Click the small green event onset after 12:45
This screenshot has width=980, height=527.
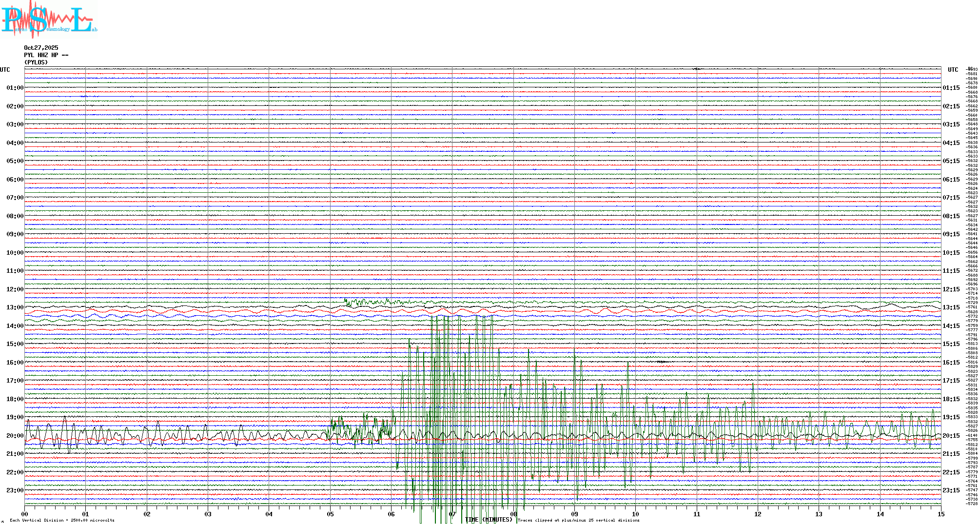coord(347,302)
